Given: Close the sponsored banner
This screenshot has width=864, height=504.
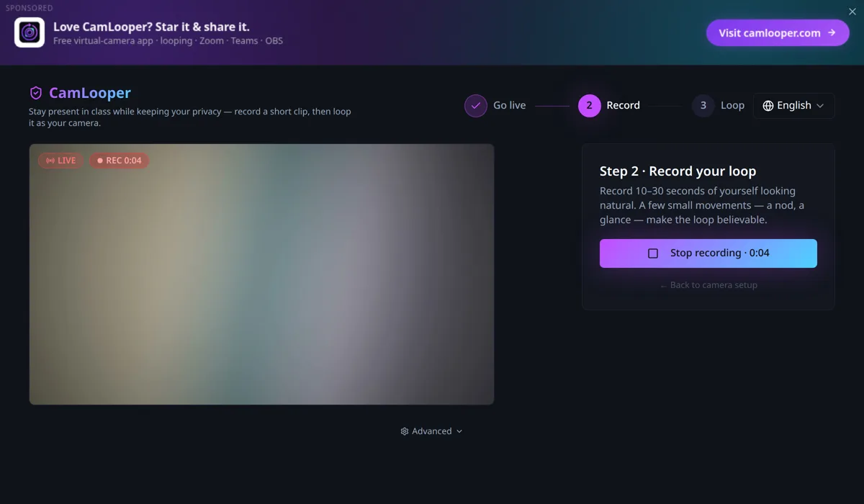Looking at the screenshot, I should click(x=852, y=12).
